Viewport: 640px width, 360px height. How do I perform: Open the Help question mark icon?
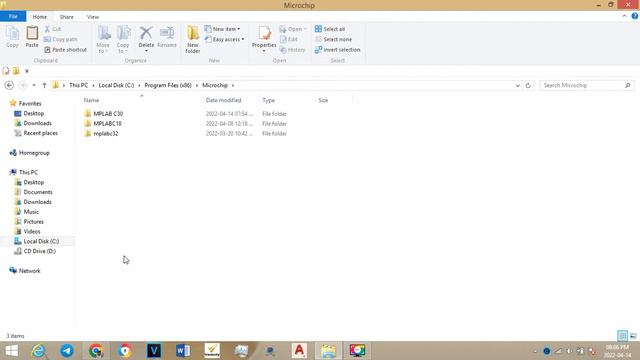[x=635, y=16]
